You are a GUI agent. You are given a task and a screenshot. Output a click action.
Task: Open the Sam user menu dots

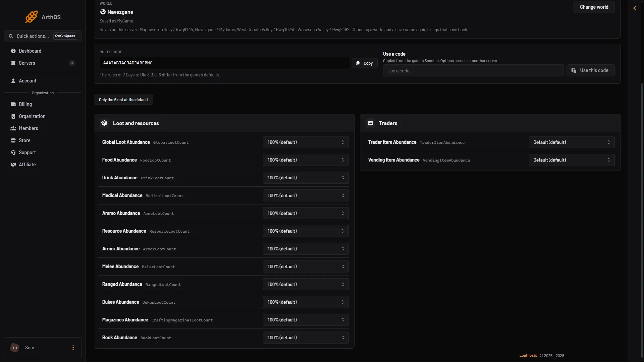[x=73, y=348]
